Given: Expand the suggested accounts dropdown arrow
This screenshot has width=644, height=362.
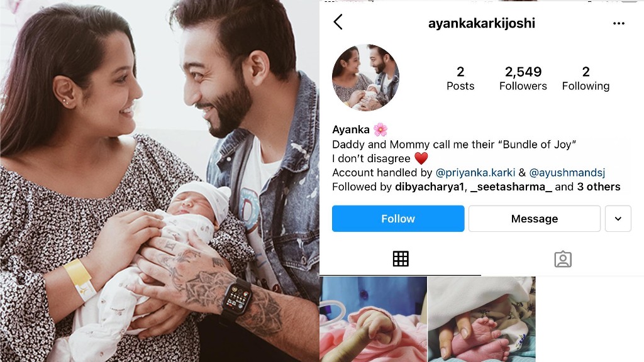Looking at the screenshot, I should 618,219.
